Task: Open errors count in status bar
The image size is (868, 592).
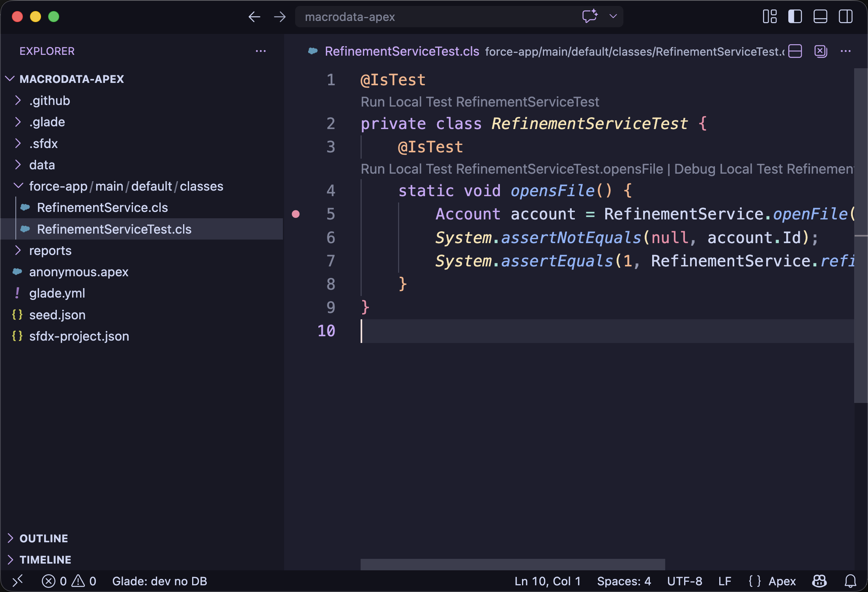Action: pyautogui.click(x=54, y=581)
